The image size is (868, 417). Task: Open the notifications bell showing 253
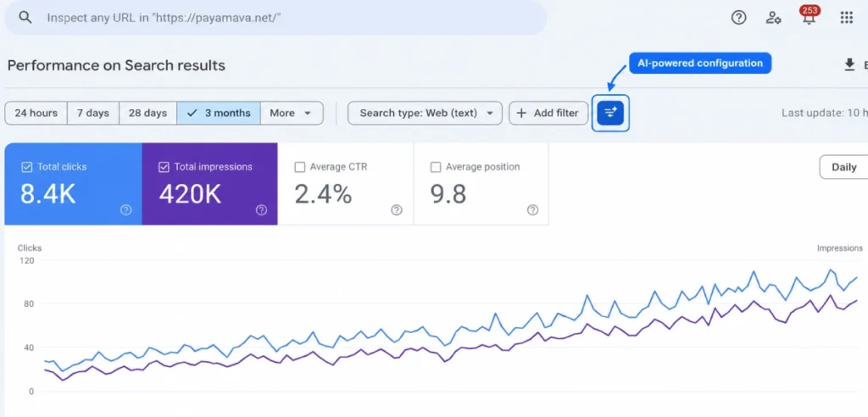810,16
